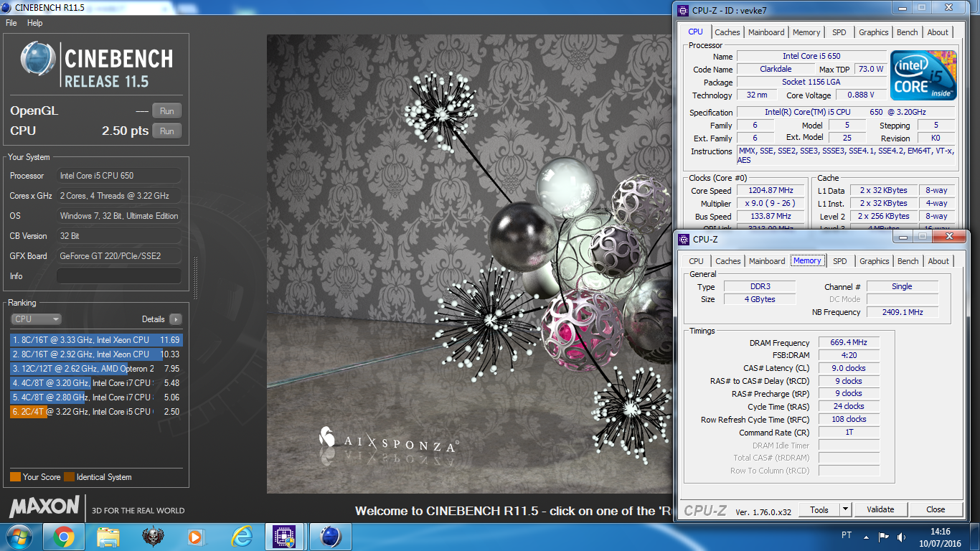Click the Validate button in CPU-Z
980x551 pixels.
click(880, 509)
